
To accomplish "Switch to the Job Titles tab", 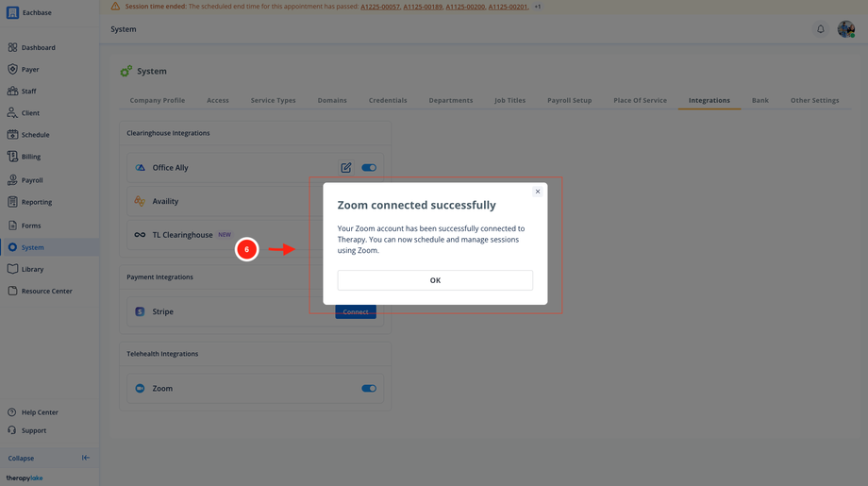I will tap(509, 100).
